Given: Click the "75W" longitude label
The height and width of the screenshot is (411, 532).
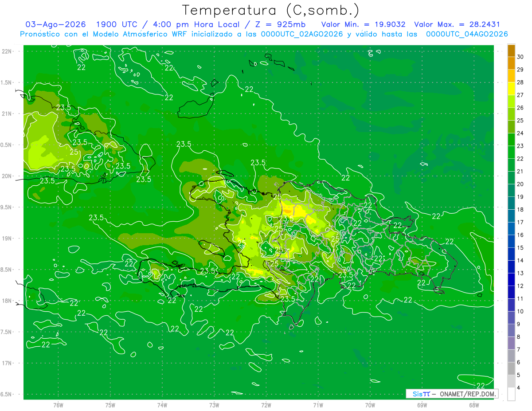Looking at the screenshot, I should pyautogui.click(x=110, y=405).
